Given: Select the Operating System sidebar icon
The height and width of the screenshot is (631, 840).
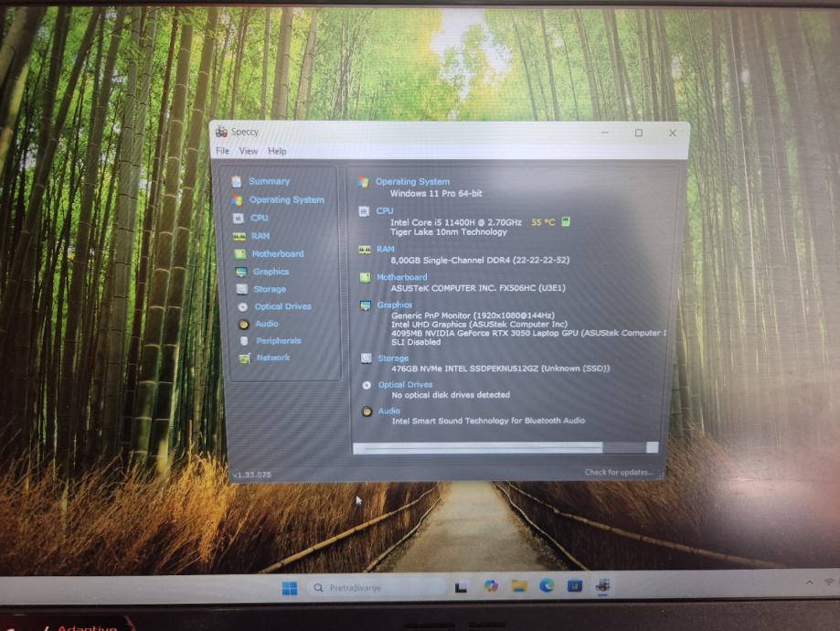Looking at the screenshot, I should pos(237,200).
